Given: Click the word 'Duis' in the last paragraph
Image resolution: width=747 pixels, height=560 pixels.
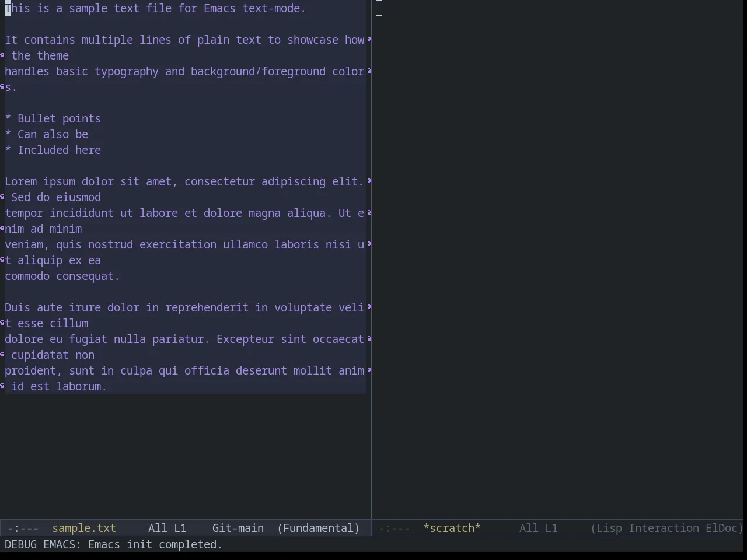Looking at the screenshot, I should (x=18, y=307).
